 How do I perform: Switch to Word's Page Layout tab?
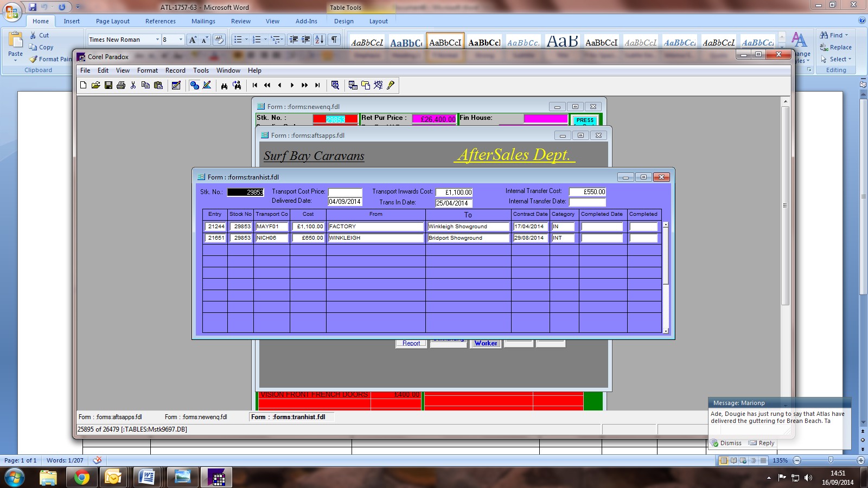pos(113,21)
